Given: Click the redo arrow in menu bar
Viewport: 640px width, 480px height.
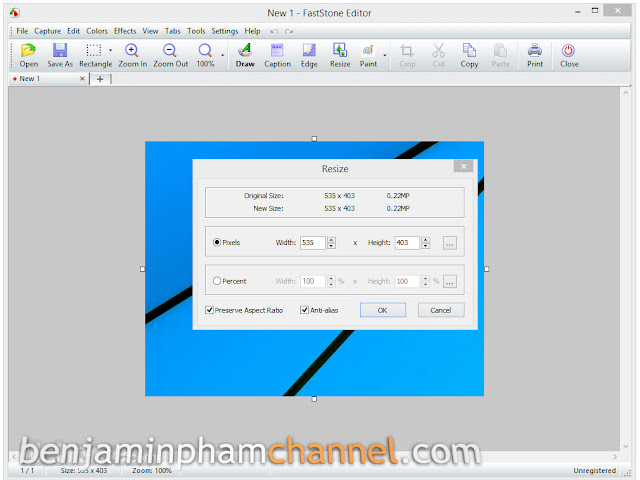Looking at the screenshot, I should click(x=289, y=31).
